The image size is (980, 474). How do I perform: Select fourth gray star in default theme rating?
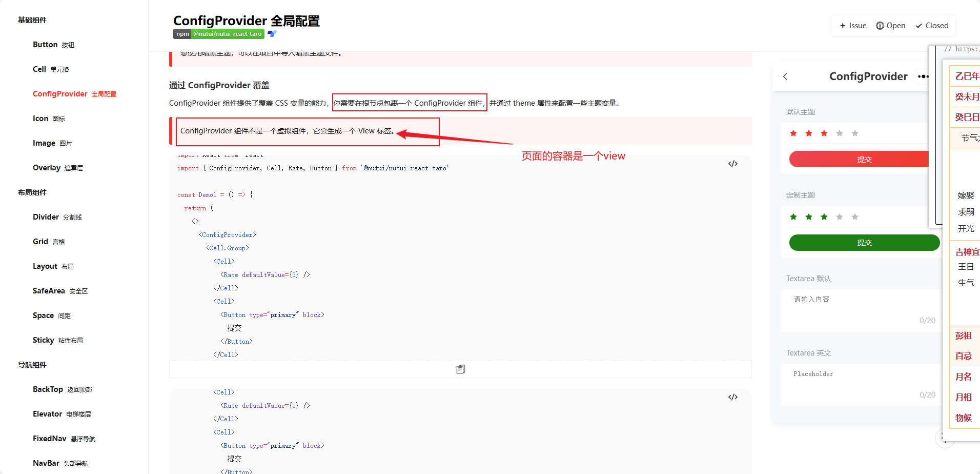pos(840,133)
